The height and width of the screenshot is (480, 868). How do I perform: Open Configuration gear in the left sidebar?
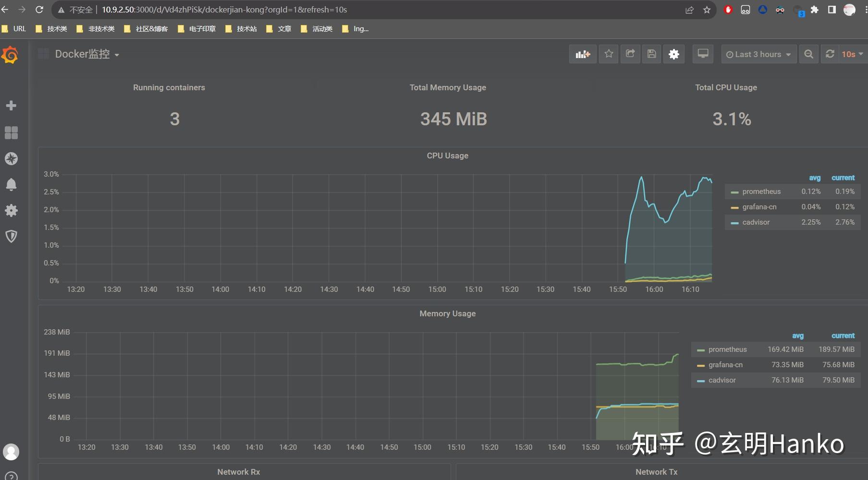pos(11,210)
